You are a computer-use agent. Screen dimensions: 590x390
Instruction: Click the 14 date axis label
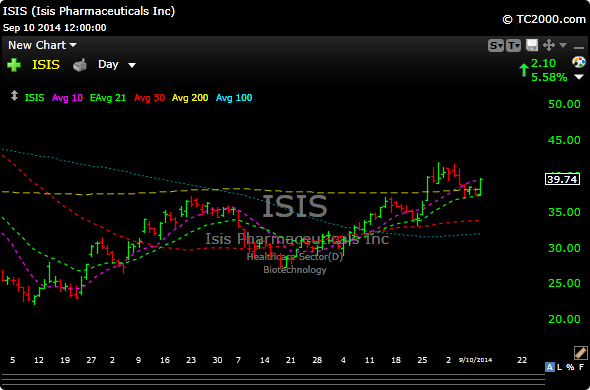[x=265, y=360]
